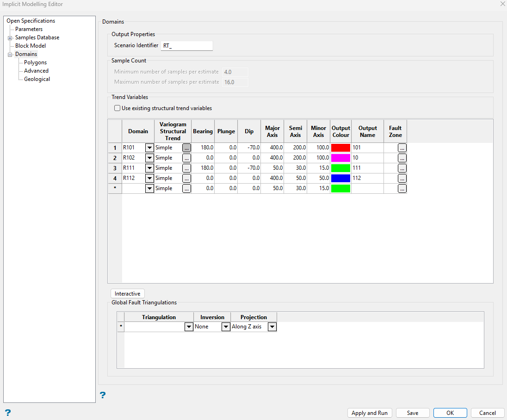Screen dimensions: 507x420
Task: Open variogram trend editor for the new row
Action: [186, 189]
